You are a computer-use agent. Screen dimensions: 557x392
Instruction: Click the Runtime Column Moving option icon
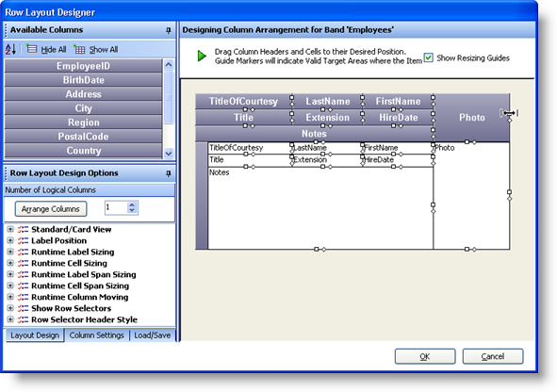click(23, 297)
